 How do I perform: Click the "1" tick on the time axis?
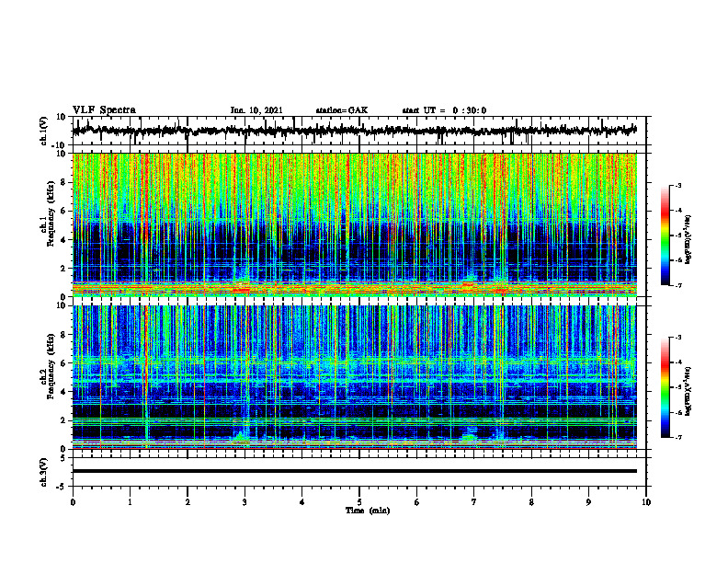(130, 502)
